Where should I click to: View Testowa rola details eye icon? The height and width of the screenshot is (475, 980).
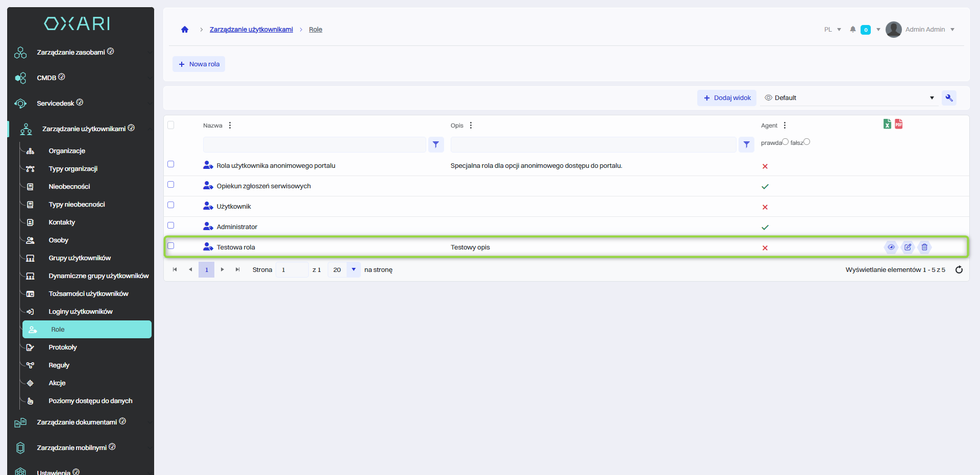pos(891,247)
